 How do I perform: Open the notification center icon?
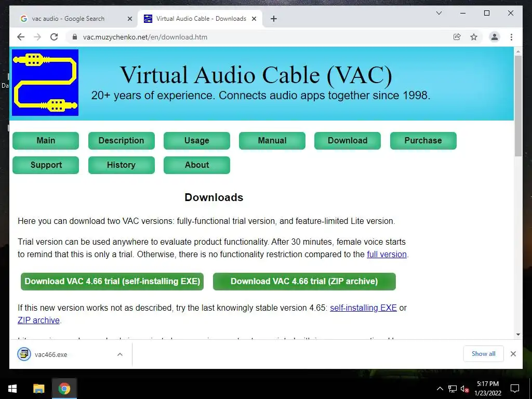[x=515, y=389]
